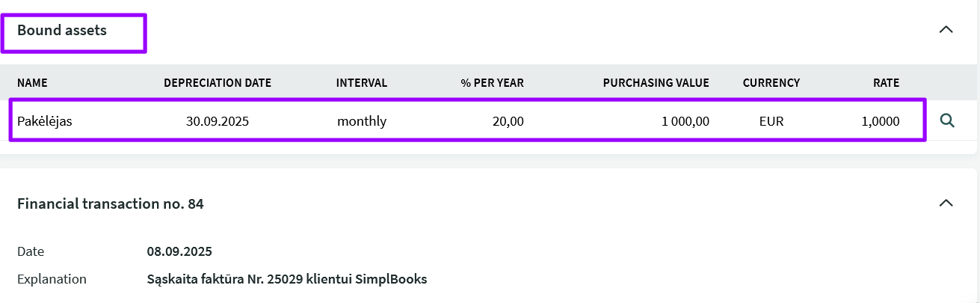Click the 1 000,00 purchasing value cell

point(685,120)
